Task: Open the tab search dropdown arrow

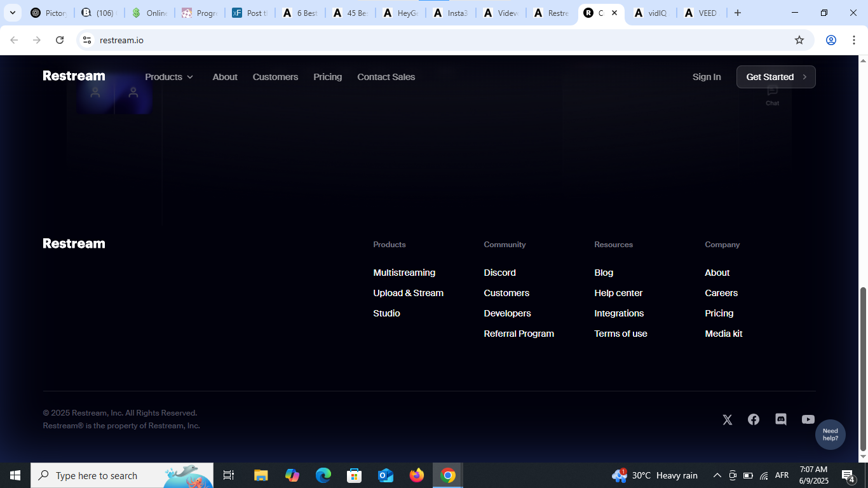Action: tap(12, 13)
